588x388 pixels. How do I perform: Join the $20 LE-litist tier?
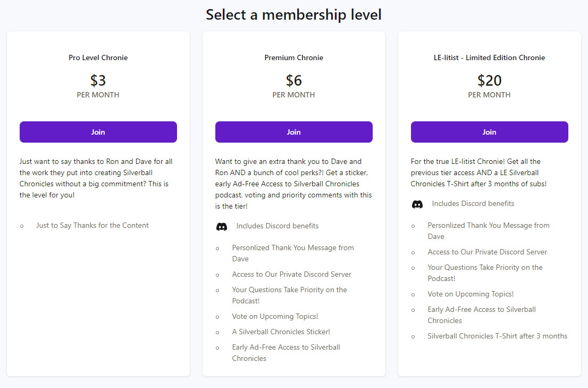(x=489, y=132)
